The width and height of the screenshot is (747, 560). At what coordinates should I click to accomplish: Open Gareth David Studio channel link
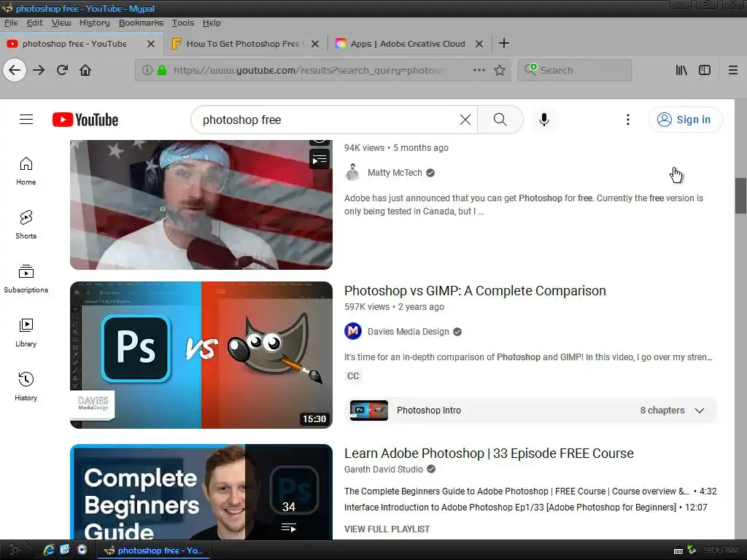[384, 470]
